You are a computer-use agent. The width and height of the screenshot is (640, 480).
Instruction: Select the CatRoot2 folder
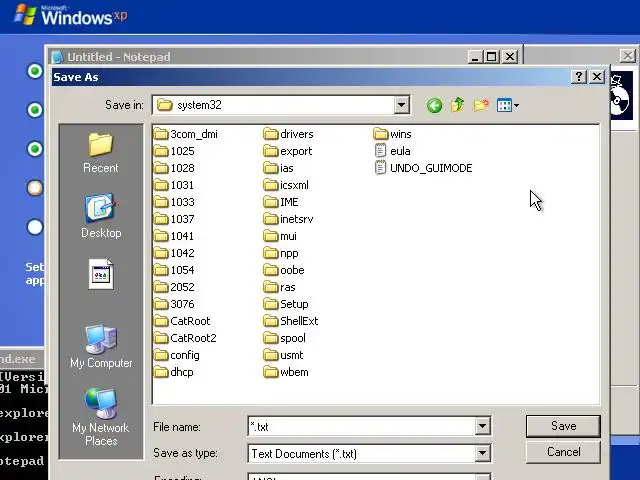coord(186,338)
